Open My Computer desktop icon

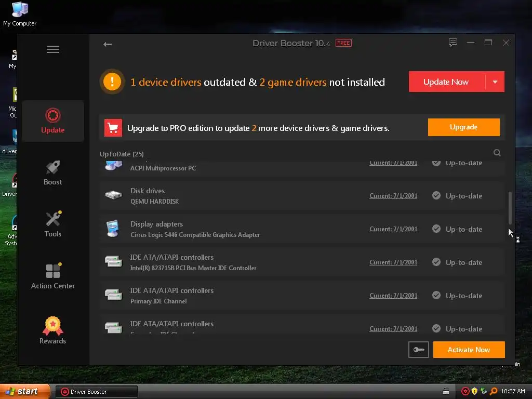(20, 14)
